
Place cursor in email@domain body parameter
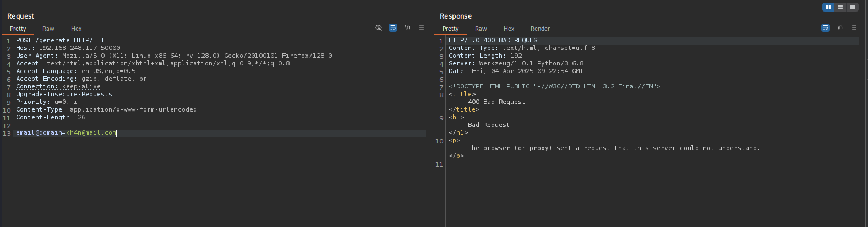click(39, 132)
